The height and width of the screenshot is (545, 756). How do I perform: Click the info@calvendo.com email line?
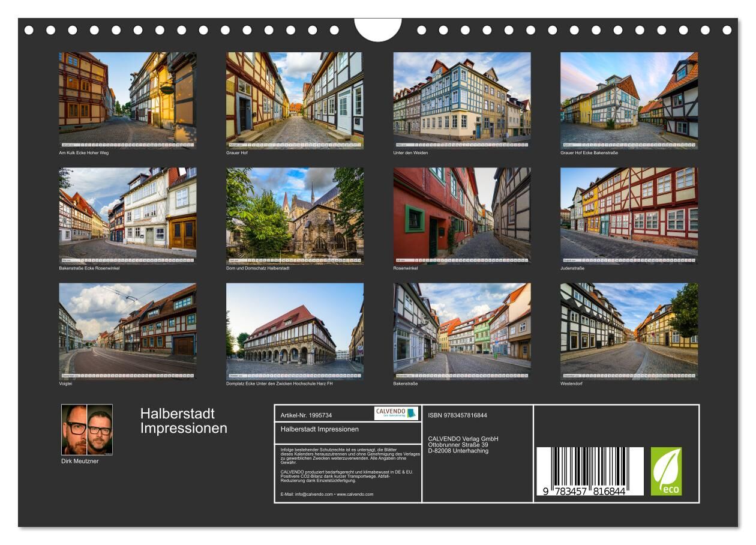326,494
